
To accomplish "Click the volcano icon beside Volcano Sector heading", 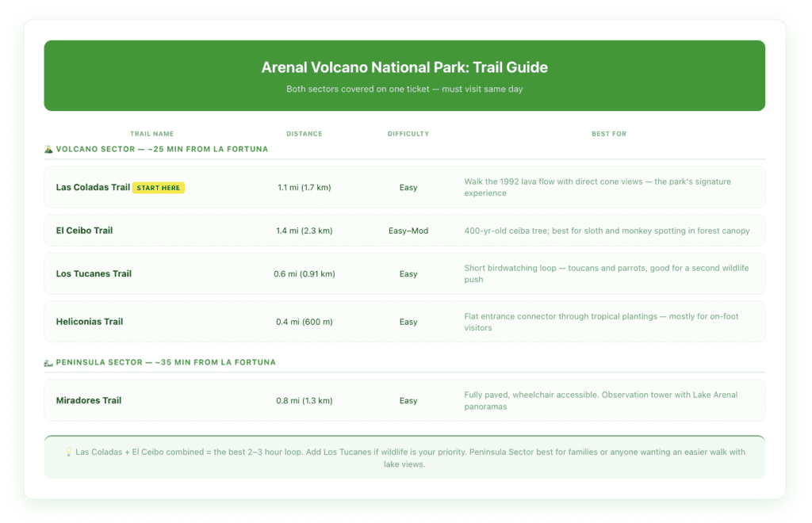I will coord(48,149).
